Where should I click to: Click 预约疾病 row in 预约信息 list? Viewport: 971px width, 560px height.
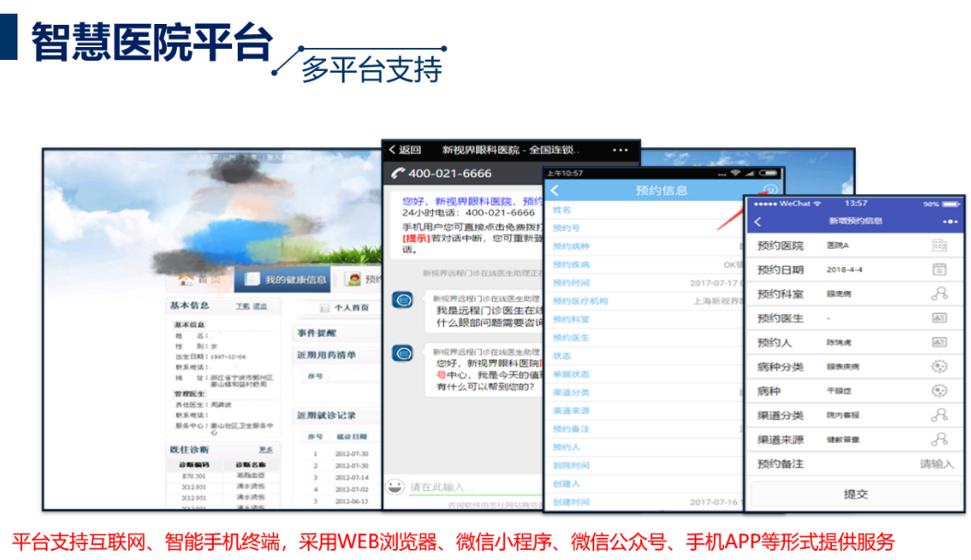pos(644,265)
